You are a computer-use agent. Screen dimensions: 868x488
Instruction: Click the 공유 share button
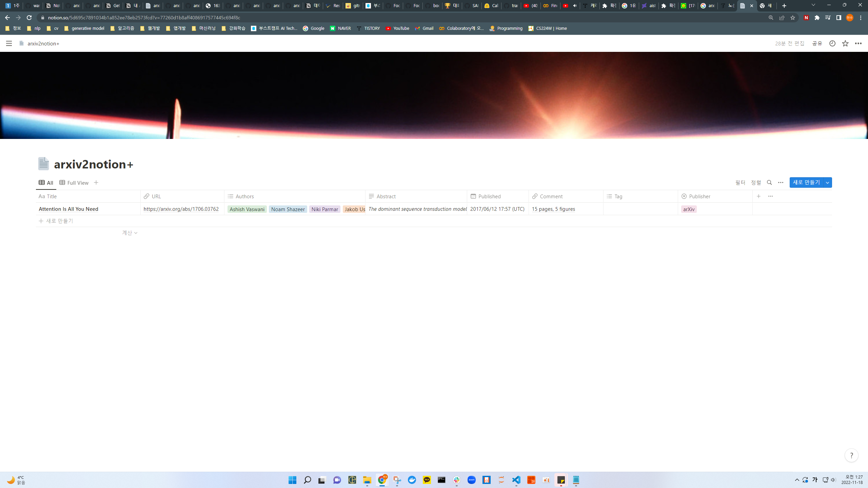(x=817, y=43)
